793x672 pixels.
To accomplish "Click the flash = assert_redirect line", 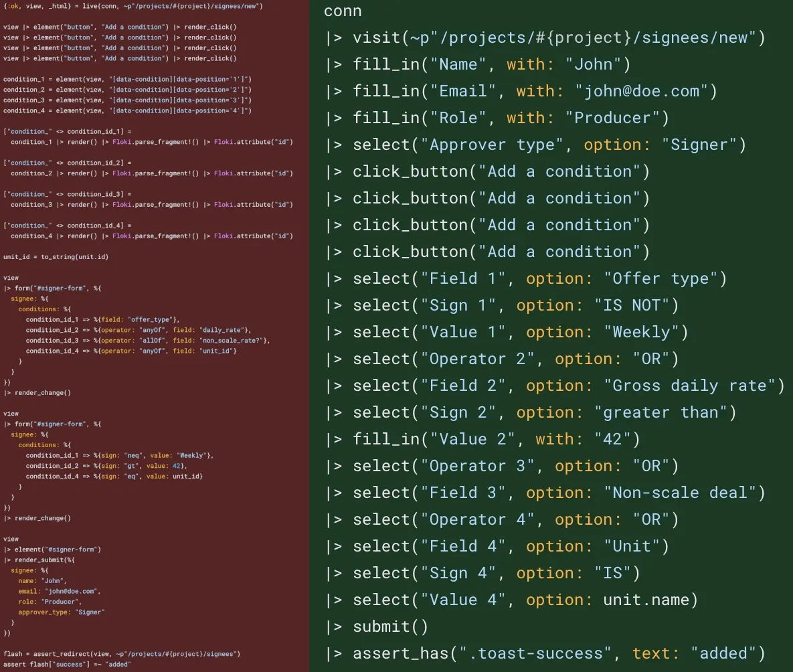I will point(122,654).
